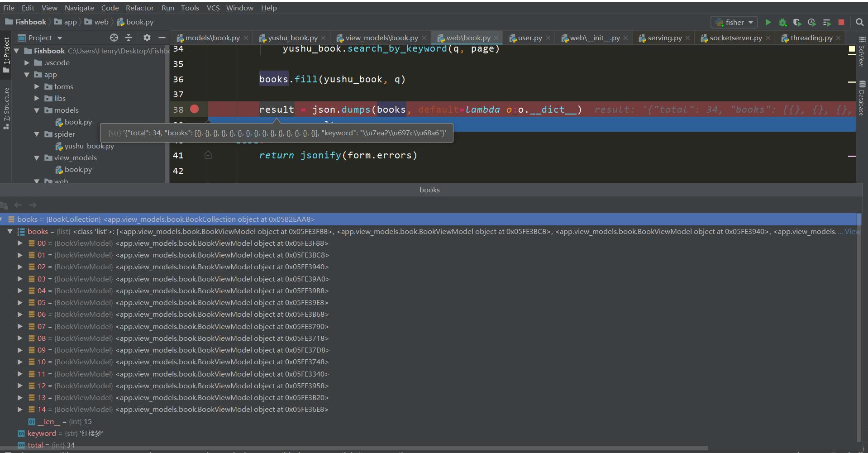Hide the Project panel with the minus icon
Image resolution: width=868 pixels, height=453 pixels.
tap(162, 38)
